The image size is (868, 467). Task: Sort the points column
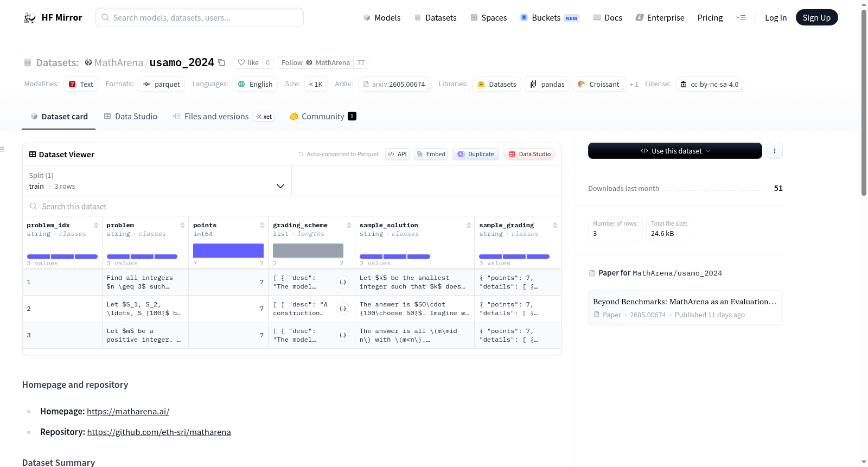[x=262, y=225]
